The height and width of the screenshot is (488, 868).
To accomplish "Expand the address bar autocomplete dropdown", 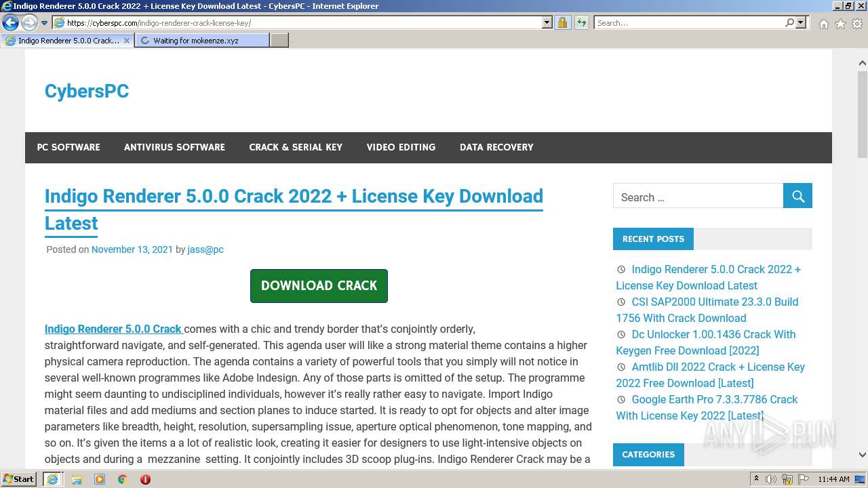I will (x=547, y=22).
